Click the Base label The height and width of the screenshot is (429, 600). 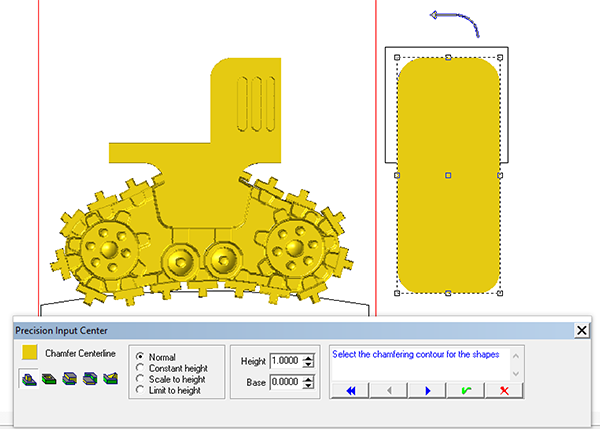(x=256, y=382)
